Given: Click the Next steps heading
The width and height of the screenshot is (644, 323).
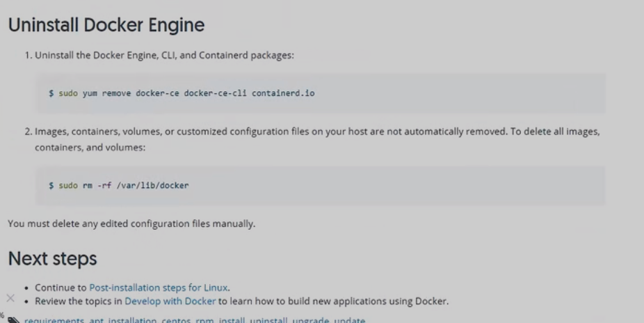Looking at the screenshot, I should (53, 258).
